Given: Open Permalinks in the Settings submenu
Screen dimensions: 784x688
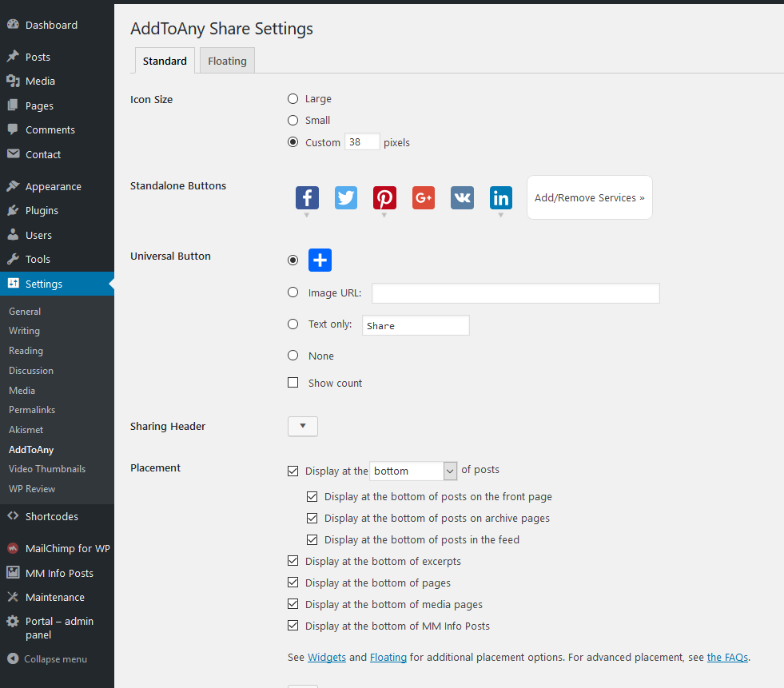Looking at the screenshot, I should [32, 410].
